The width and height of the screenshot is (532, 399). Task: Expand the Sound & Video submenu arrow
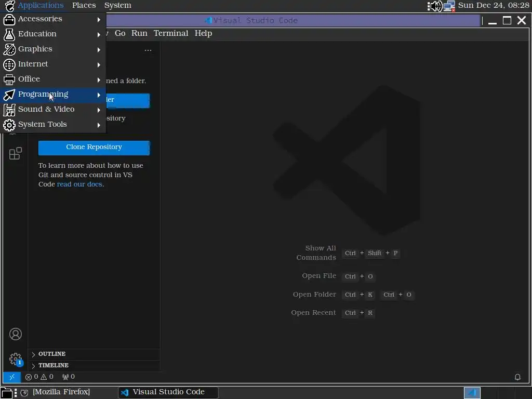tap(99, 110)
